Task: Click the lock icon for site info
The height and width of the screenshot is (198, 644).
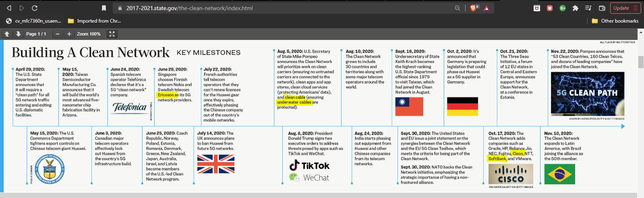Action: click(120, 8)
